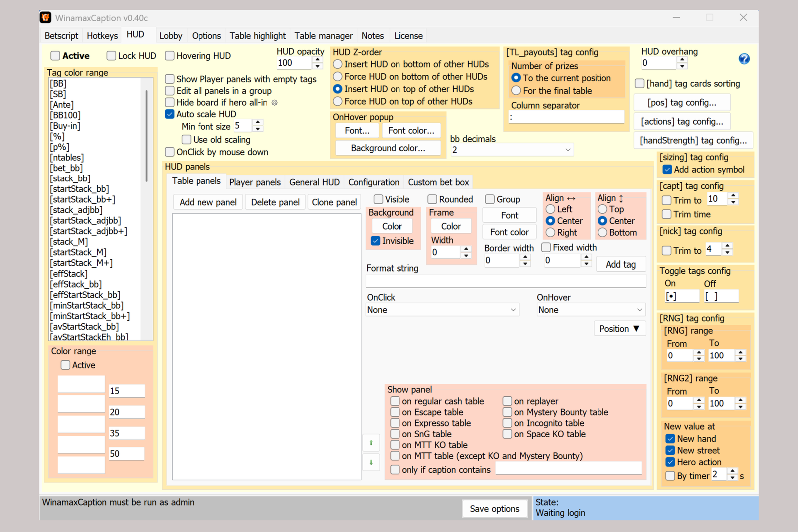Open the Player panels sub-tab
The height and width of the screenshot is (532, 798).
pyautogui.click(x=255, y=182)
